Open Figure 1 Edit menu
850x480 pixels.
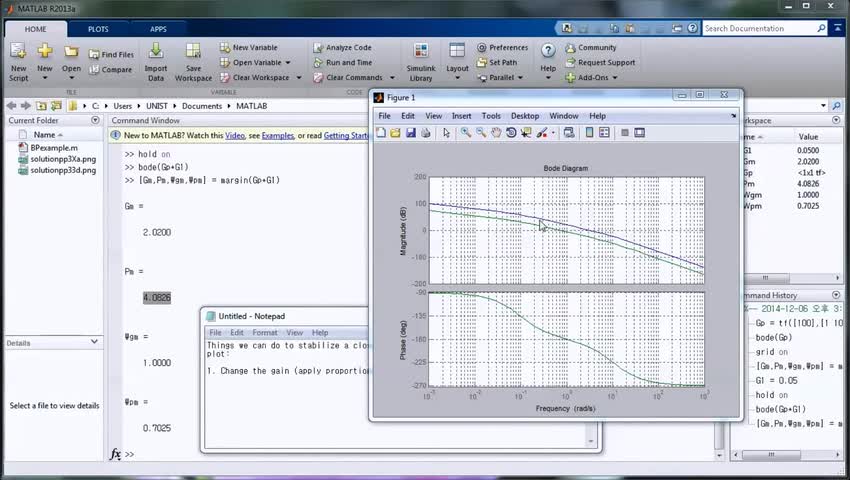408,116
